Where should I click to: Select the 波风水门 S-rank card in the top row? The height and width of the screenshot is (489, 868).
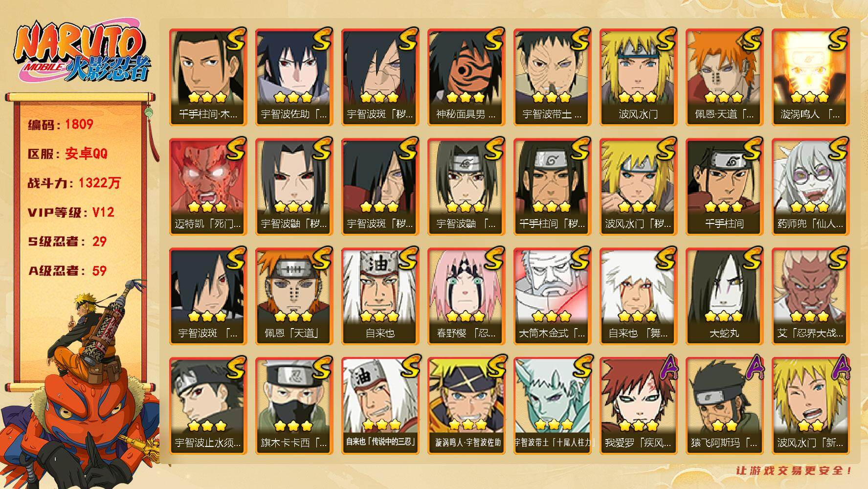(638, 77)
